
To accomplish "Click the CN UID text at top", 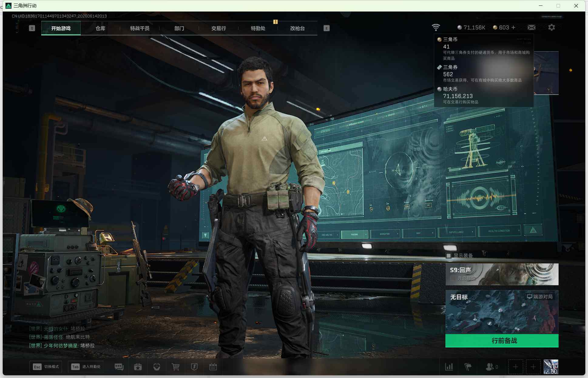I will tap(59, 16).
